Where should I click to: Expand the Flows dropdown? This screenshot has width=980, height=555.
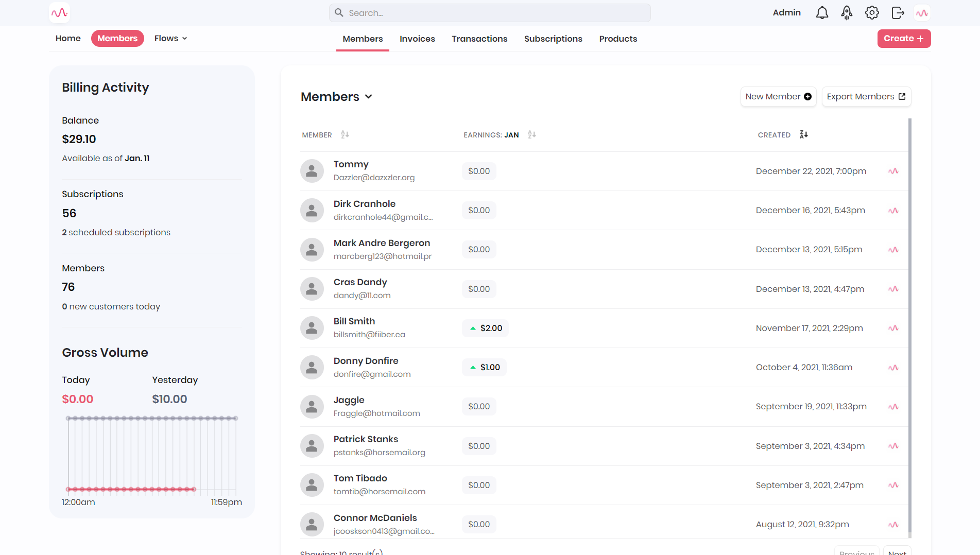[170, 39]
